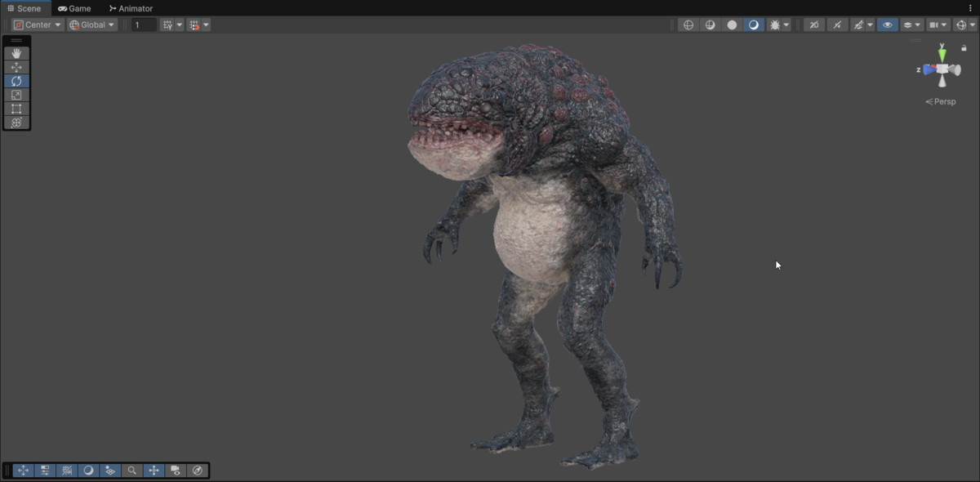Toggle the search magnifier overlay icon

(132, 471)
